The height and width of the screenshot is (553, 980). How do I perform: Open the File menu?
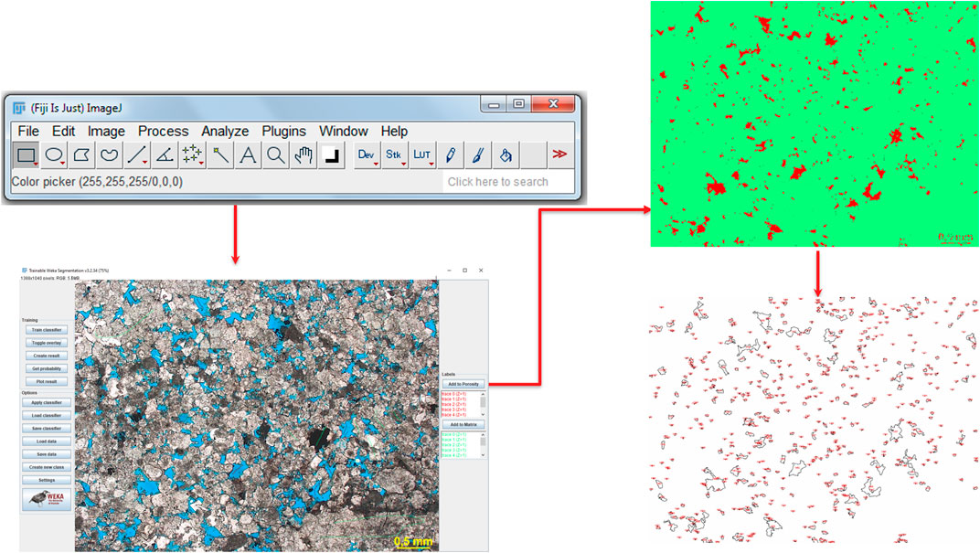pyautogui.click(x=28, y=132)
